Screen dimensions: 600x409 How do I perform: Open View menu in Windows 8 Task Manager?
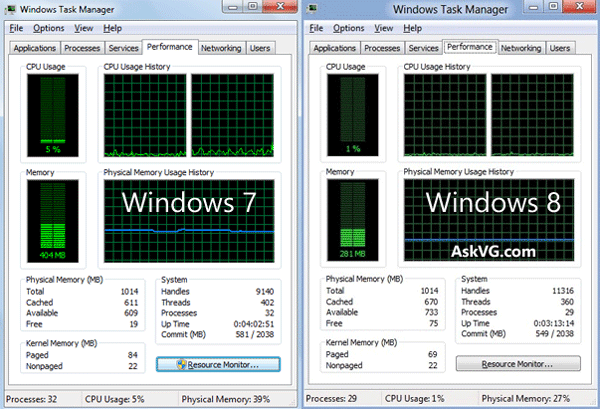coord(383,28)
